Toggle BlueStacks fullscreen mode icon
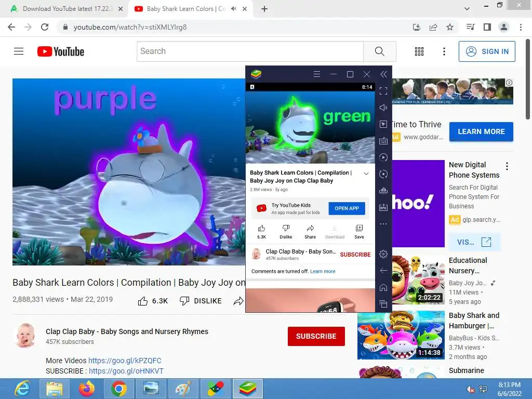 (x=383, y=91)
